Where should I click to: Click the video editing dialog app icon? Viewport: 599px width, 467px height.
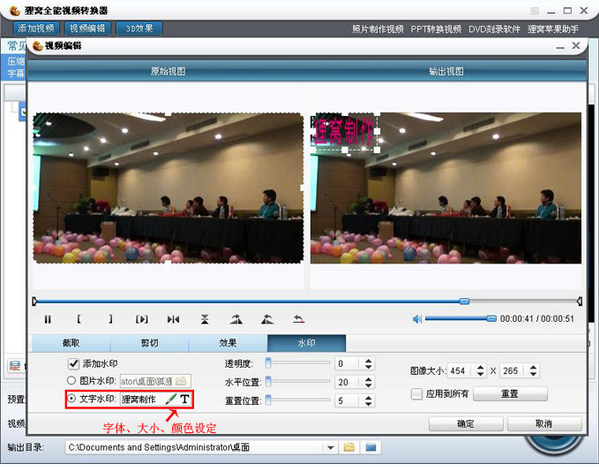coord(37,46)
